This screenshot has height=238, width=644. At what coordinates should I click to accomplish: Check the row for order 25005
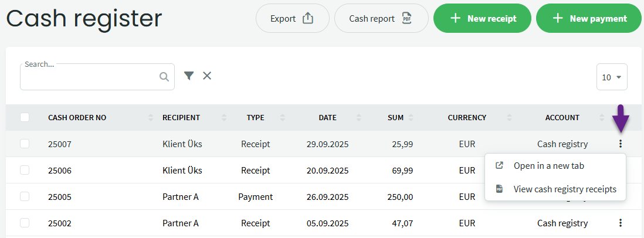25,197
